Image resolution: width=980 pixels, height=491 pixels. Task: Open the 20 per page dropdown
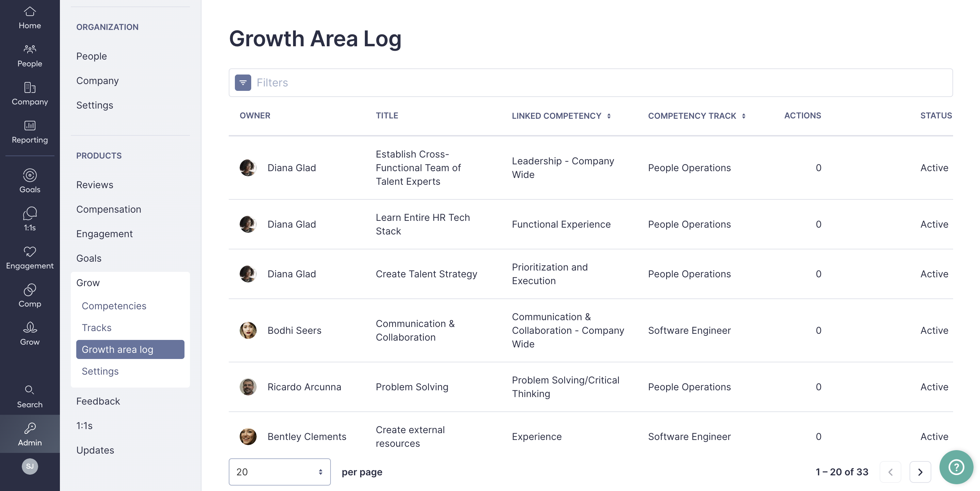point(279,472)
